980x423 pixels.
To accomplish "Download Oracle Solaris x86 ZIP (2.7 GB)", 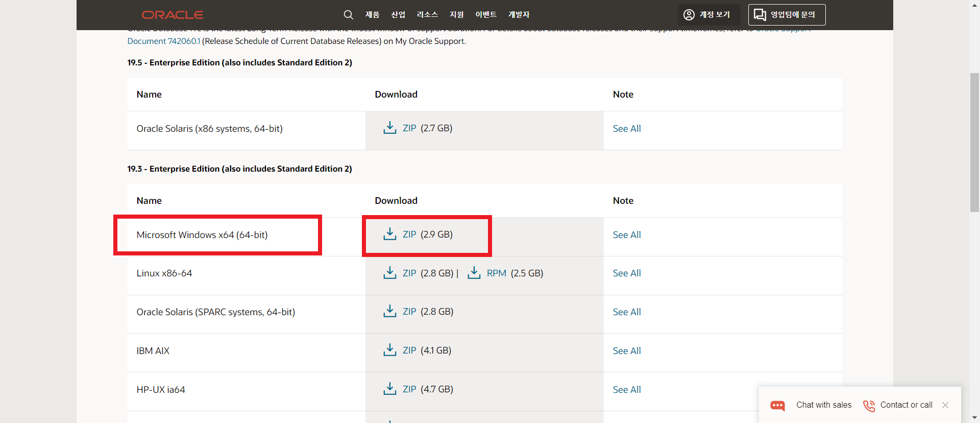I will [x=409, y=128].
